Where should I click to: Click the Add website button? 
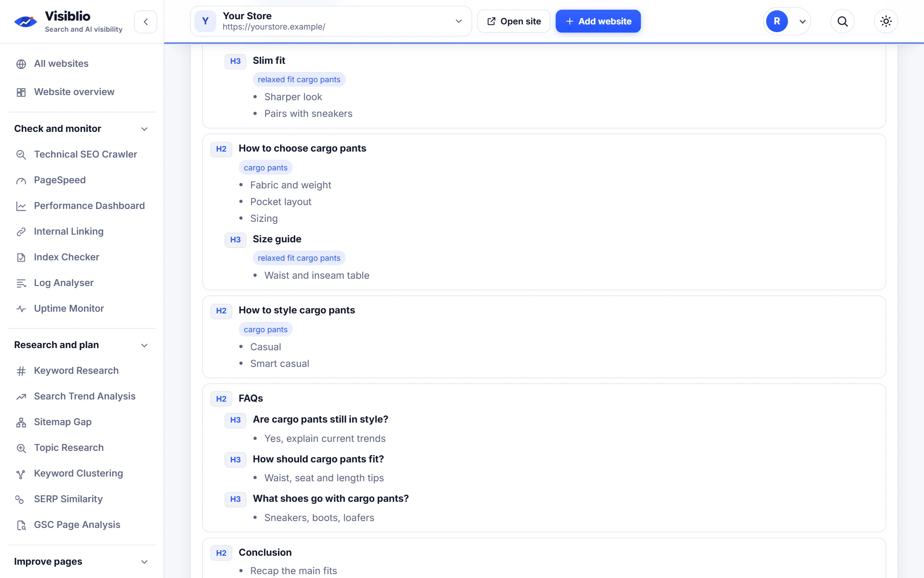(598, 21)
